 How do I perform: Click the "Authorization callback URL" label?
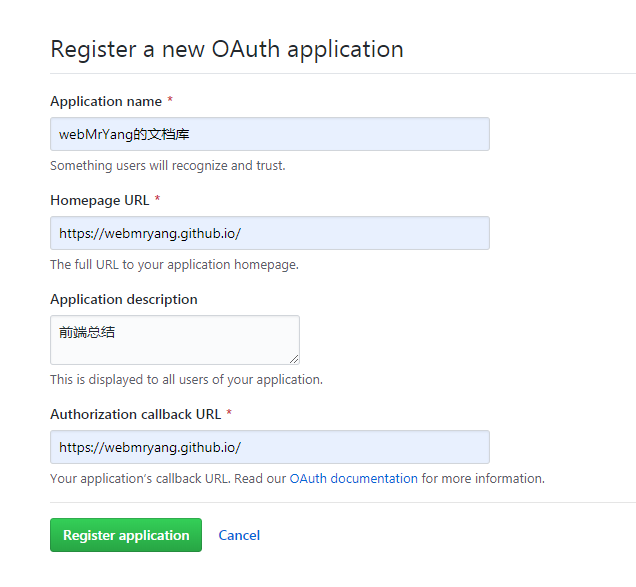(135, 414)
